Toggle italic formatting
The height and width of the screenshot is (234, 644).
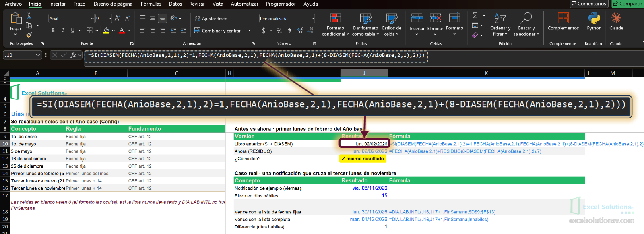[x=63, y=31]
